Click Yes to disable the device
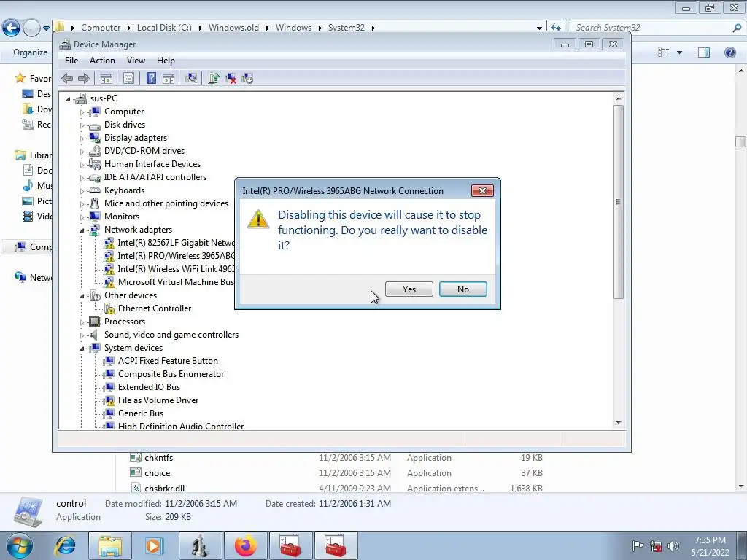Image resolution: width=747 pixels, height=560 pixels. pyautogui.click(x=409, y=289)
